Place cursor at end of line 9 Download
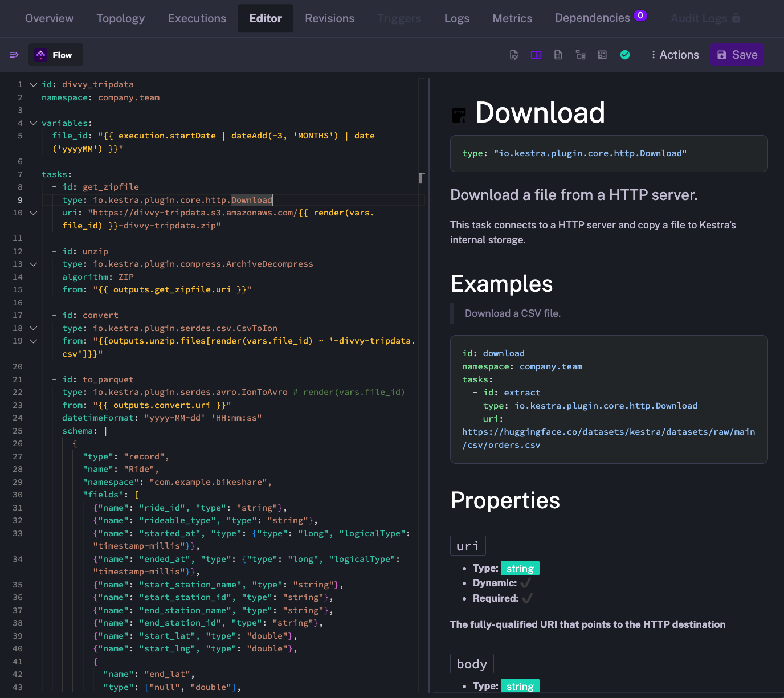This screenshot has width=784, height=698. pos(273,200)
